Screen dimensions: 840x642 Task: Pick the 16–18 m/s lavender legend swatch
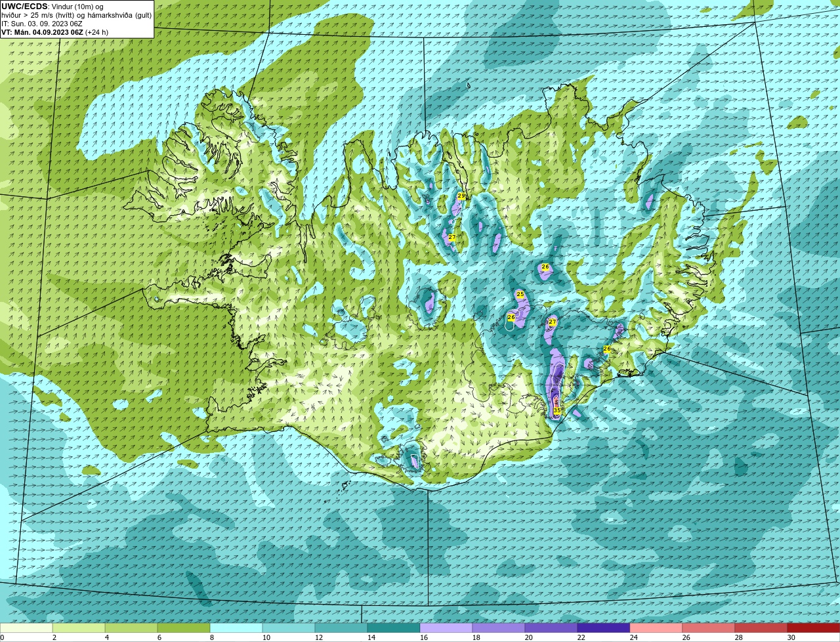point(446,628)
